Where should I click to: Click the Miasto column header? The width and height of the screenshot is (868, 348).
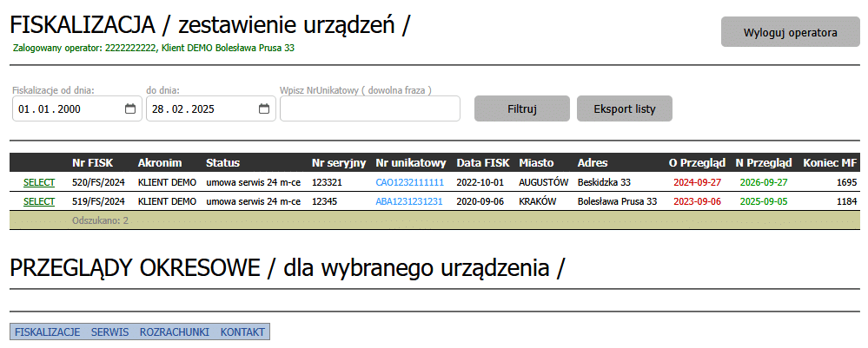(536, 162)
